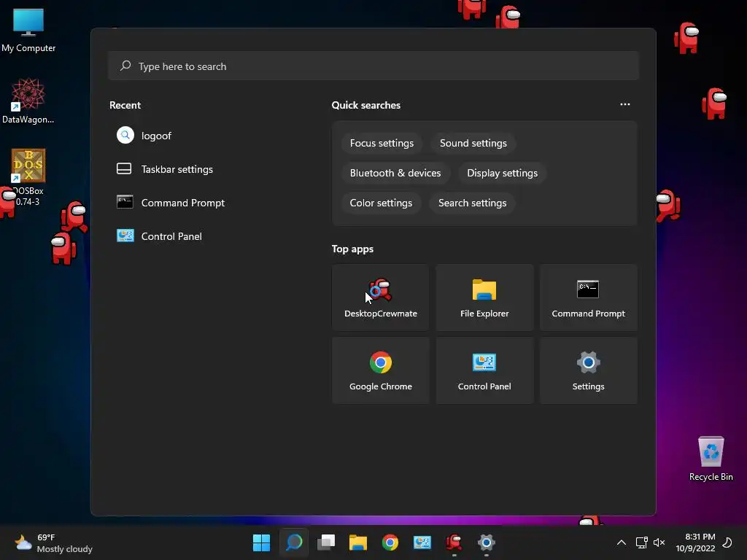Launch Settings from Top apps

[589, 370]
